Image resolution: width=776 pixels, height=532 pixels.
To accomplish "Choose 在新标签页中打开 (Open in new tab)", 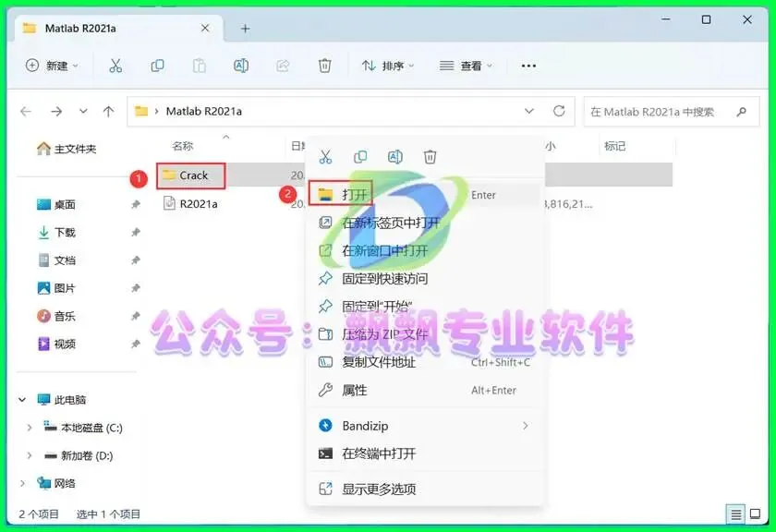I will (x=425, y=223).
